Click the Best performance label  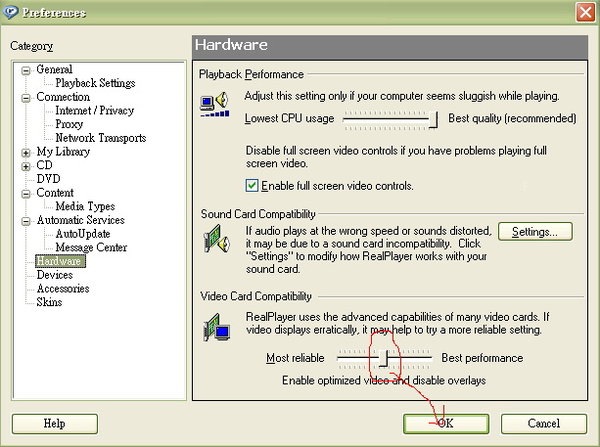click(x=482, y=358)
